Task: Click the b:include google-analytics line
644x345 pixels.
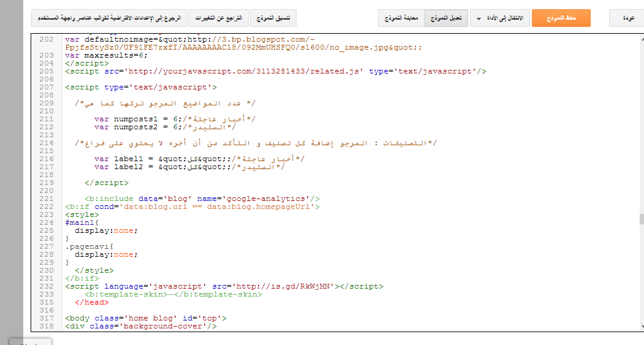Action: [x=202, y=199]
